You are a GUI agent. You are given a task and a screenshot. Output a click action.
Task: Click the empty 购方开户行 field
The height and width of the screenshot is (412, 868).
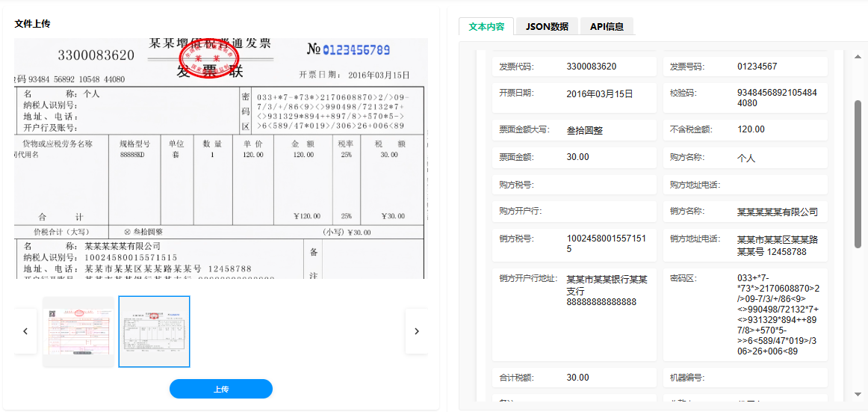574,212
